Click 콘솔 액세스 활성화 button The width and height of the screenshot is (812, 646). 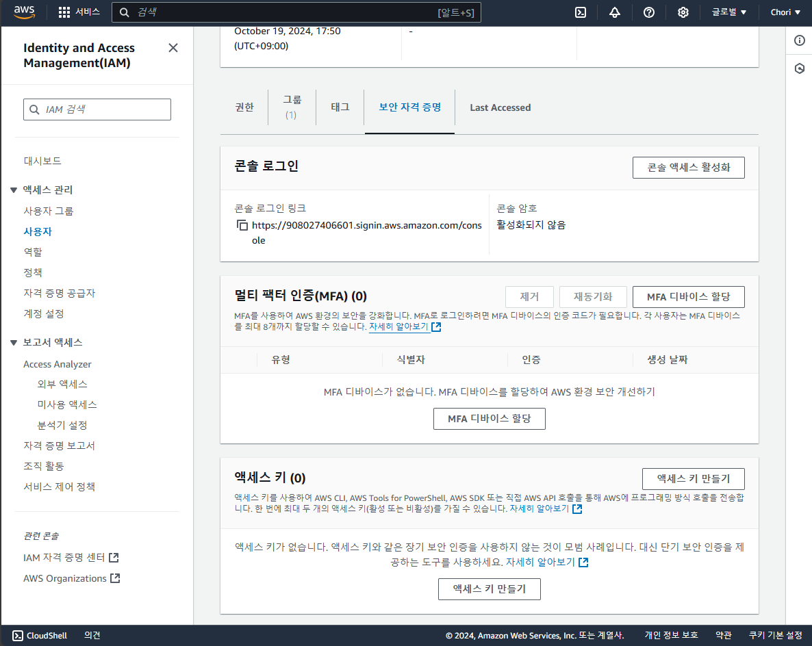point(688,168)
